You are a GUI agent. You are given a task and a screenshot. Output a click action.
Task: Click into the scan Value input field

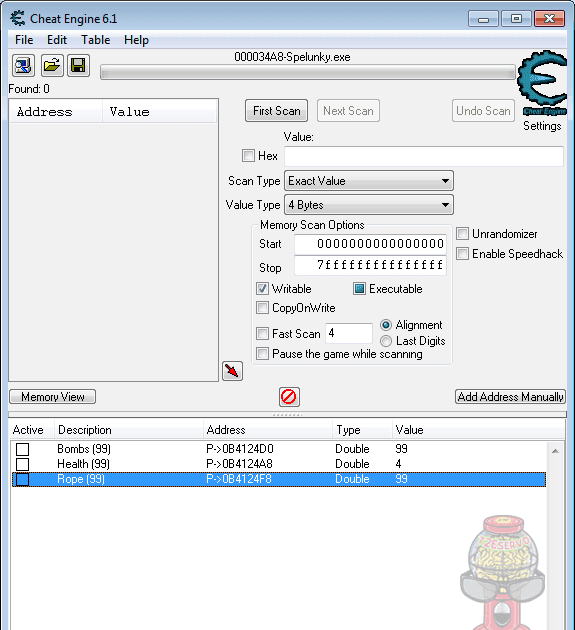click(424, 156)
